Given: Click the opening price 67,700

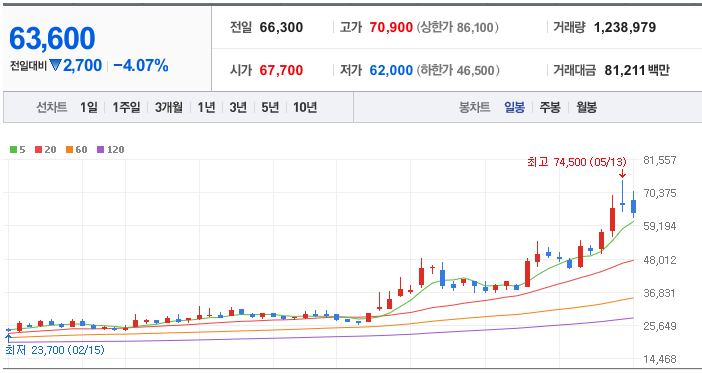Looking at the screenshot, I should click(x=281, y=70).
